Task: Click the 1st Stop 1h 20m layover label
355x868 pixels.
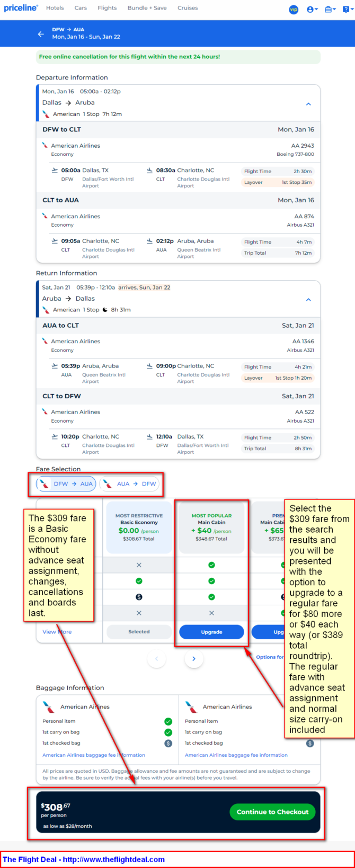Action: 294,378
